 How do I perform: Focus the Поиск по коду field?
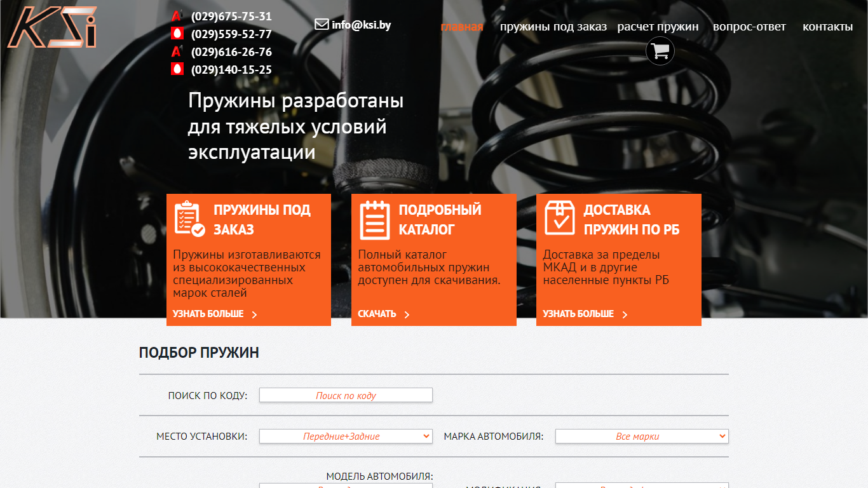pyautogui.click(x=346, y=395)
